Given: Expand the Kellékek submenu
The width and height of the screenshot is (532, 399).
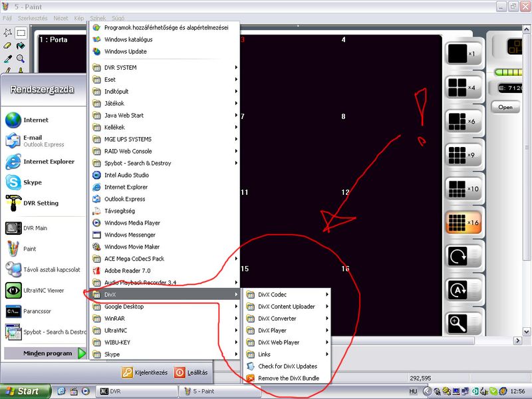Looking at the screenshot, I should point(165,127).
